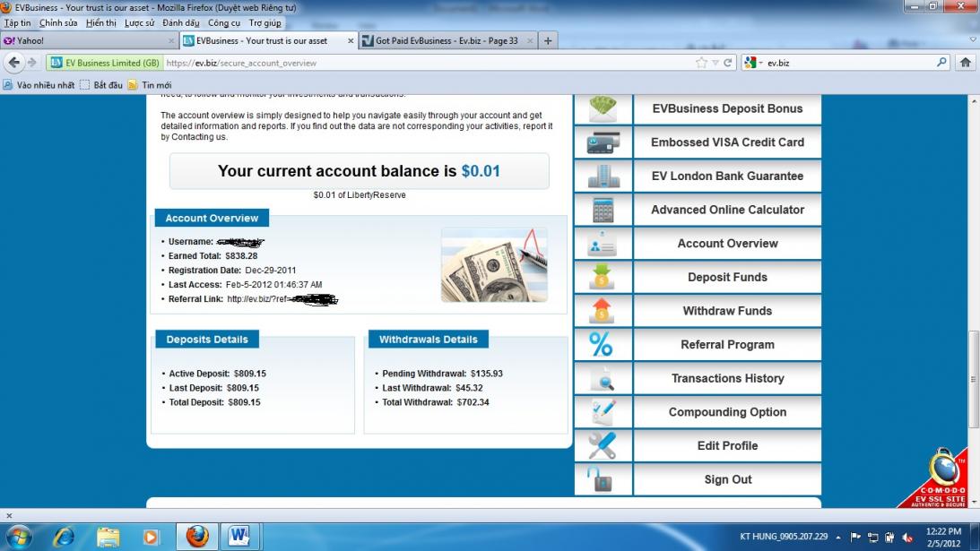Click the Account Overview person icon
This screenshot has width=980, height=551.
point(603,244)
